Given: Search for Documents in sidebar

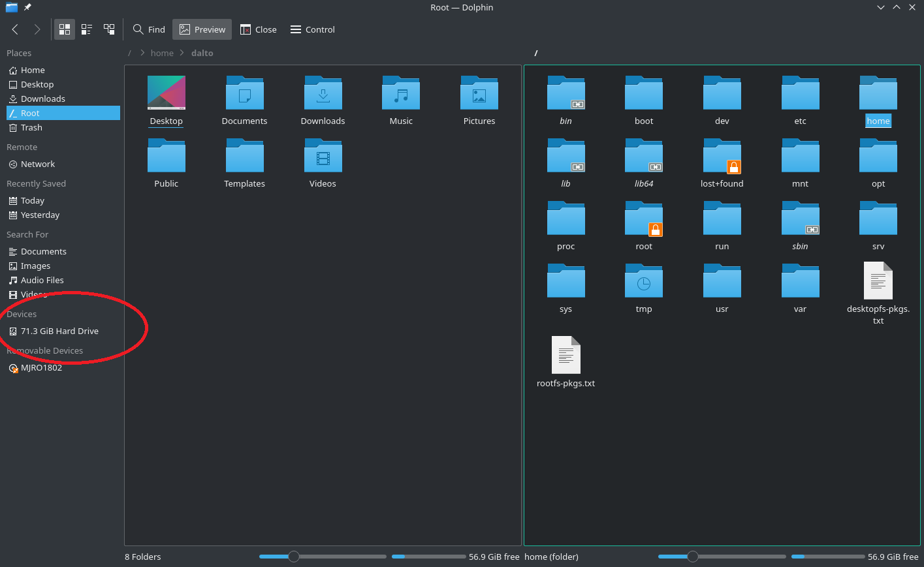Looking at the screenshot, I should (63, 251).
